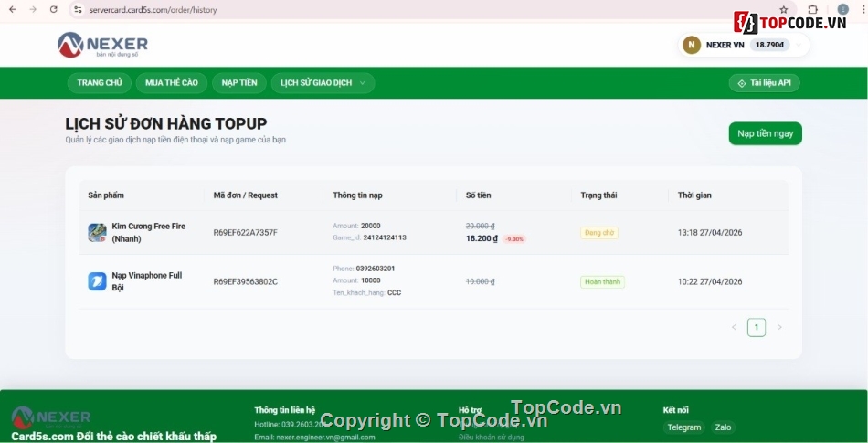Click Ten_khach_hang value CCC
Screen dimensions: 868x443
click(394, 292)
